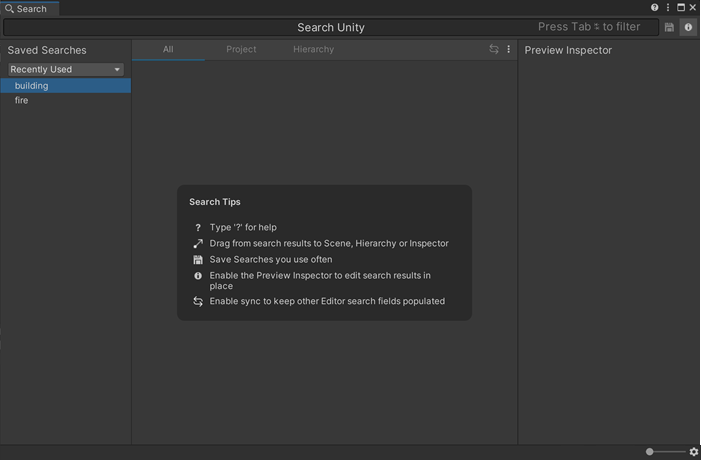Image resolution: width=701 pixels, height=460 pixels.
Task: Close the Search window
Action: point(693,8)
